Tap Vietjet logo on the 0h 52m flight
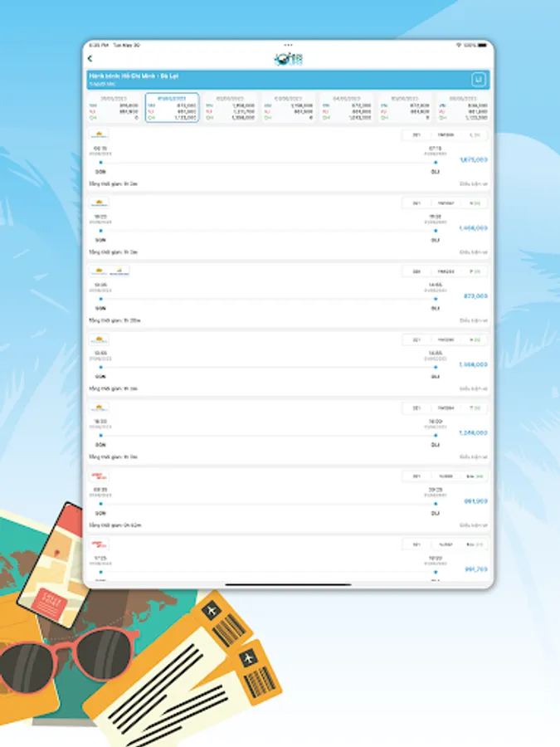This screenshot has height=747, width=560. [x=99, y=476]
